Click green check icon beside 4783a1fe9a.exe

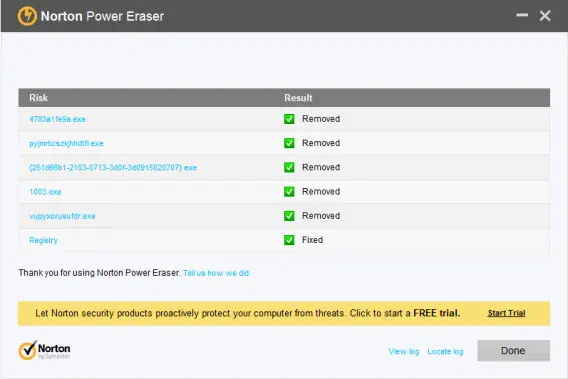(289, 119)
